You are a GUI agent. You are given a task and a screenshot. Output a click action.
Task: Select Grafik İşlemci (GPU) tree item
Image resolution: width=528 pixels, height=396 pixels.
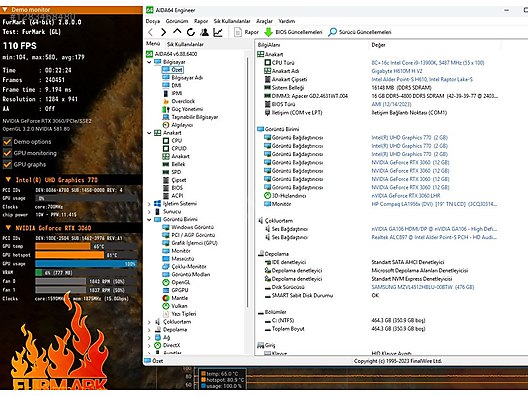point(190,243)
